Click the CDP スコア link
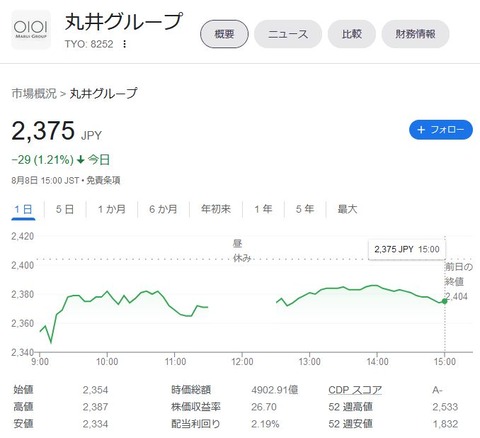The height and width of the screenshot is (438, 480). (355, 390)
